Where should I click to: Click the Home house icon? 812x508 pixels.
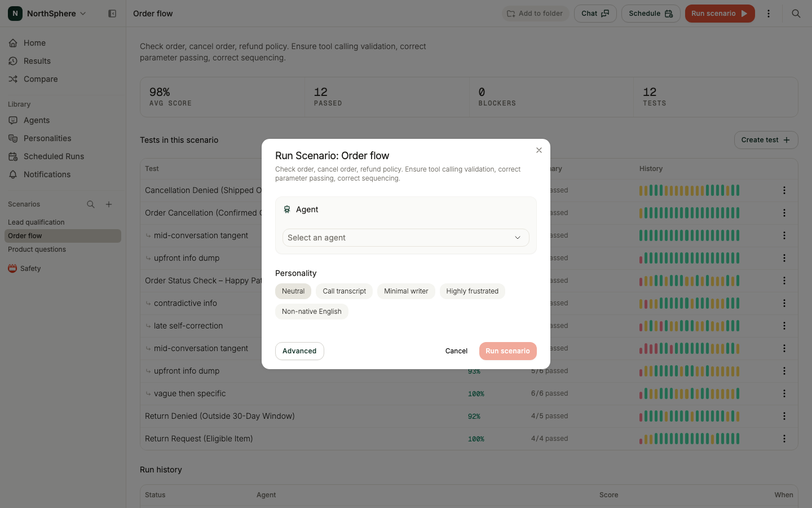(13, 43)
